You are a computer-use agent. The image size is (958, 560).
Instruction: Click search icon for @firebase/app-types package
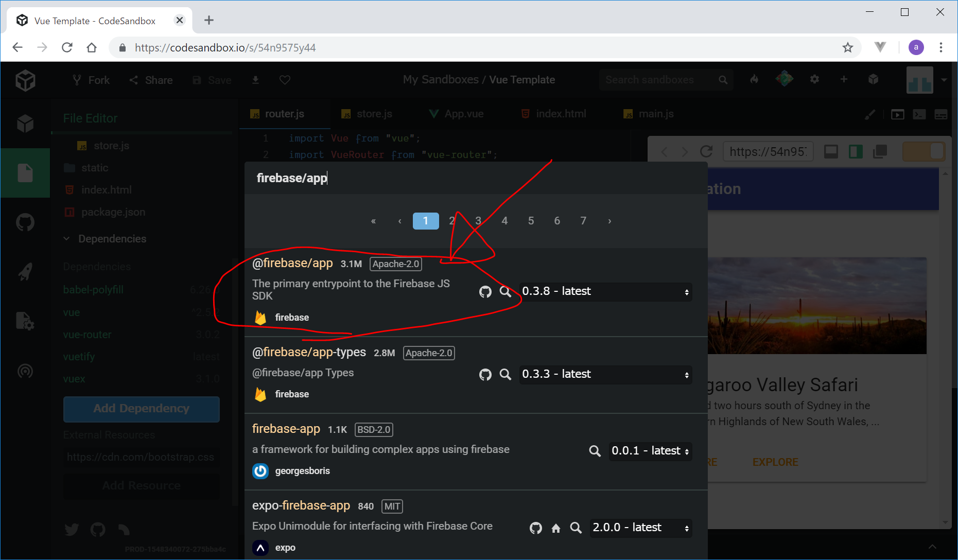[x=506, y=374]
